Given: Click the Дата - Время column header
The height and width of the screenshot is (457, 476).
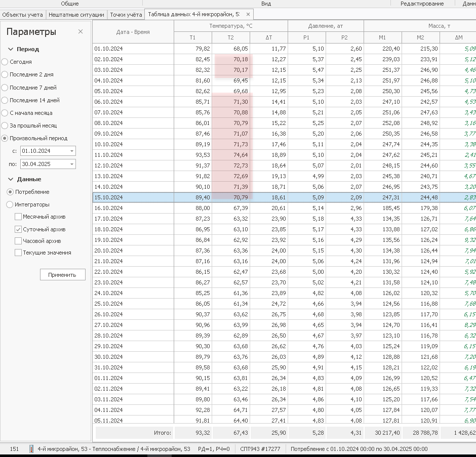Looking at the screenshot, I should (133, 31).
